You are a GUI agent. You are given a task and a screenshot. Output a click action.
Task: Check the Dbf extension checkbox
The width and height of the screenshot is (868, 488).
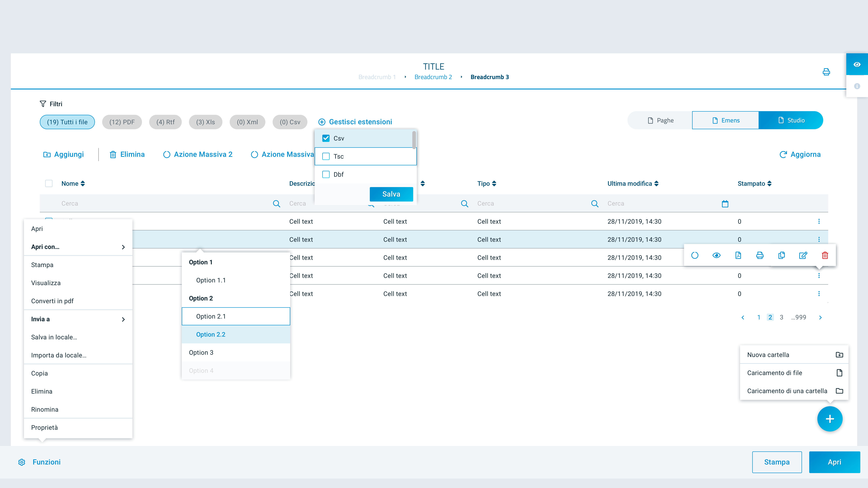coord(326,174)
